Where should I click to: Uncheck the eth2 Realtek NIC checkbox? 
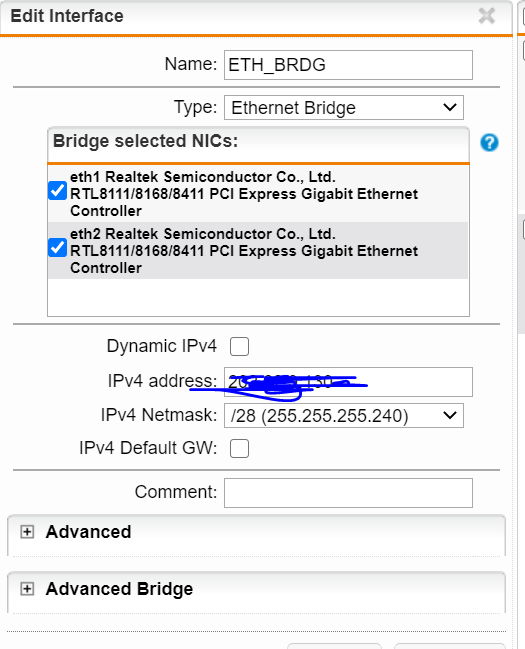[58, 248]
